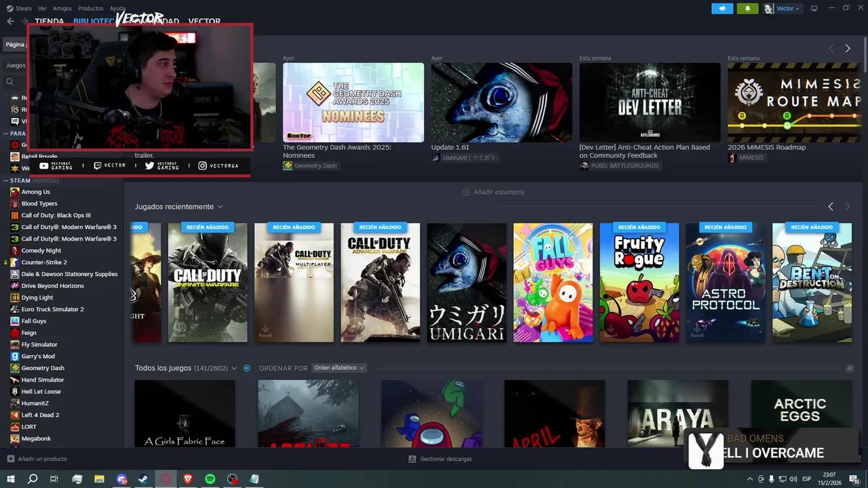Open OBS Studio from the taskbar
This screenshot has width=868, height=488.
pos(233,479)
